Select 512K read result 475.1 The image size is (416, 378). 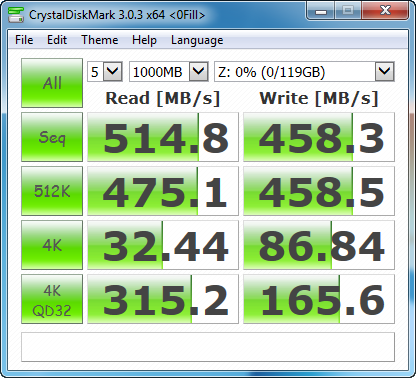163,191
